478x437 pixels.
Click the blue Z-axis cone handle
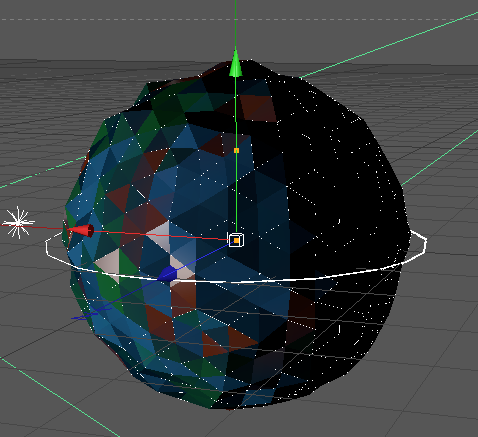168,273
